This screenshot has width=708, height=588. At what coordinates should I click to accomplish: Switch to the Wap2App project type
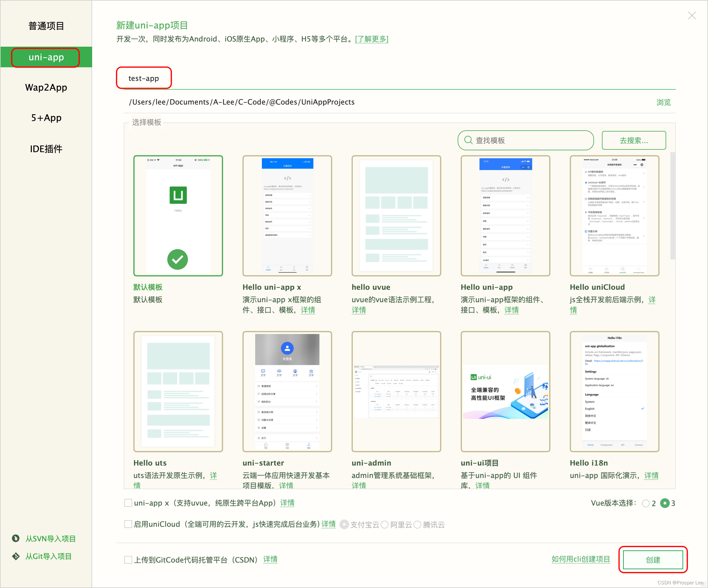coord(46,87)
